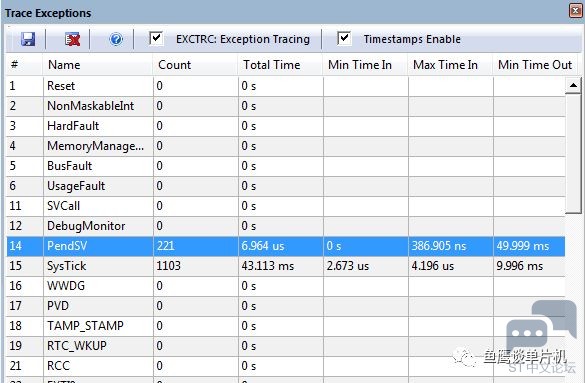
Task: Select the RTC_WKUP row
Action: 285,346
